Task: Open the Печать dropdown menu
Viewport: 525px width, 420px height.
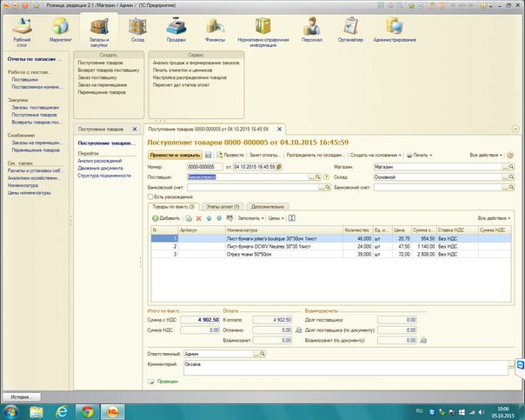Action: point(421,154)
